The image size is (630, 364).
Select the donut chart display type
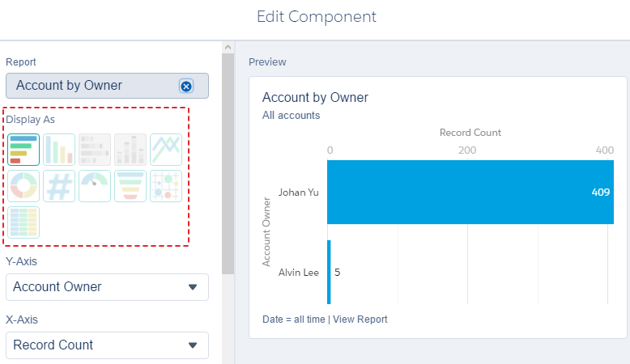pos(23,186)
